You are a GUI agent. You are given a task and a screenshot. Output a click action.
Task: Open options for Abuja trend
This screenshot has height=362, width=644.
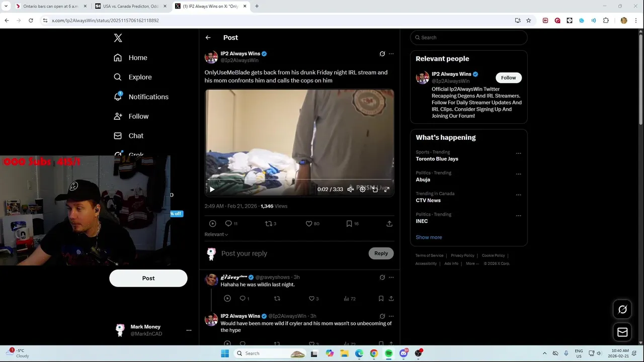click(x=518, y=174)
